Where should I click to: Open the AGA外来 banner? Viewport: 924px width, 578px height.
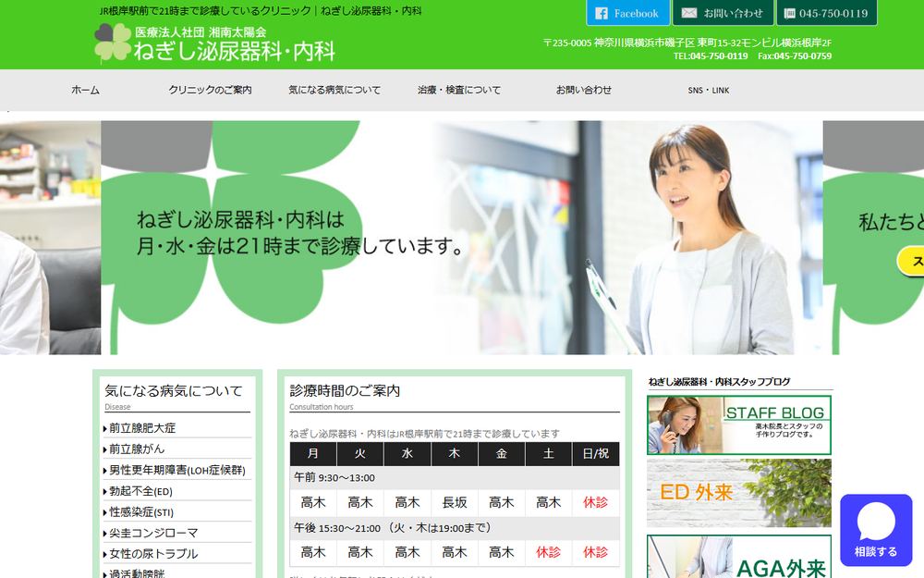click(x=739, y=557)
